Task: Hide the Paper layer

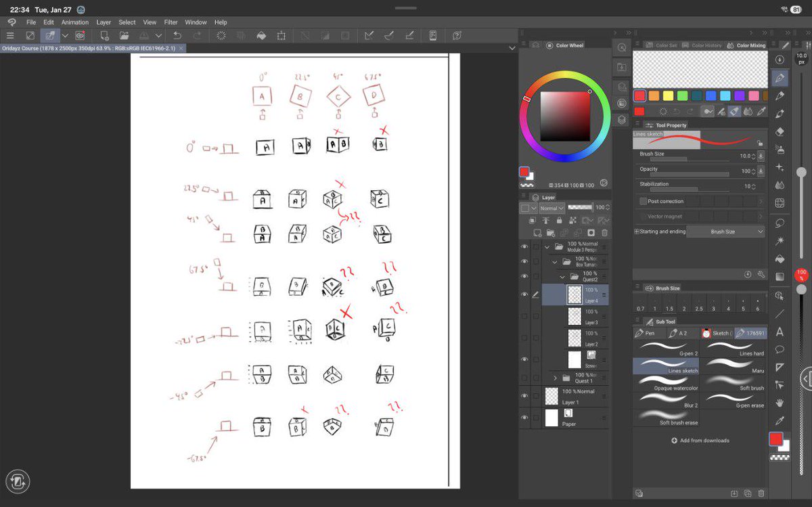Action: (524, 418)
